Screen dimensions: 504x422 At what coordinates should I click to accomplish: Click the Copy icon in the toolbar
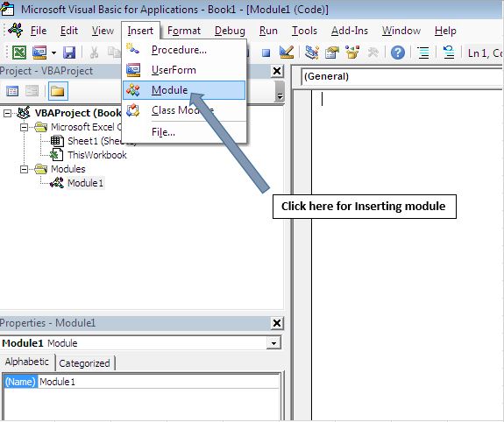tap(114, 52)
